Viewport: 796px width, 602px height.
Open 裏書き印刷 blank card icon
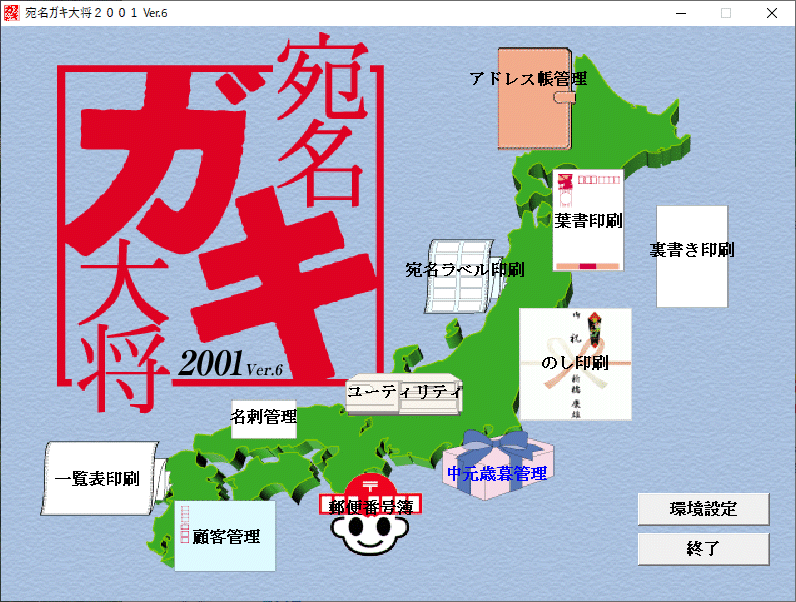[692, 256]
